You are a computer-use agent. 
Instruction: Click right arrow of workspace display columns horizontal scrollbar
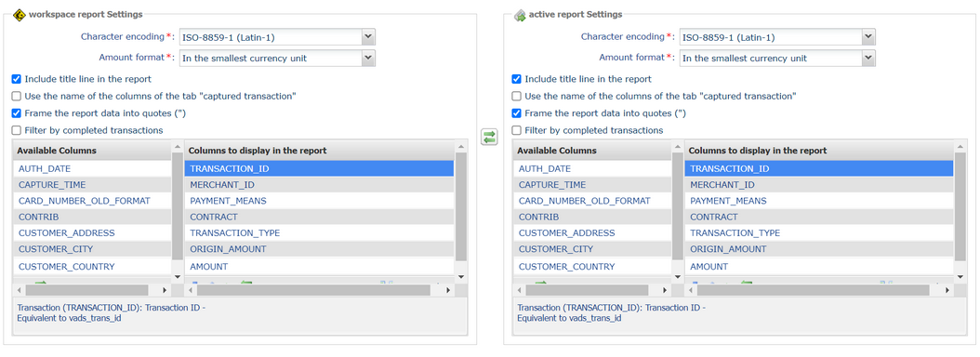448,290
